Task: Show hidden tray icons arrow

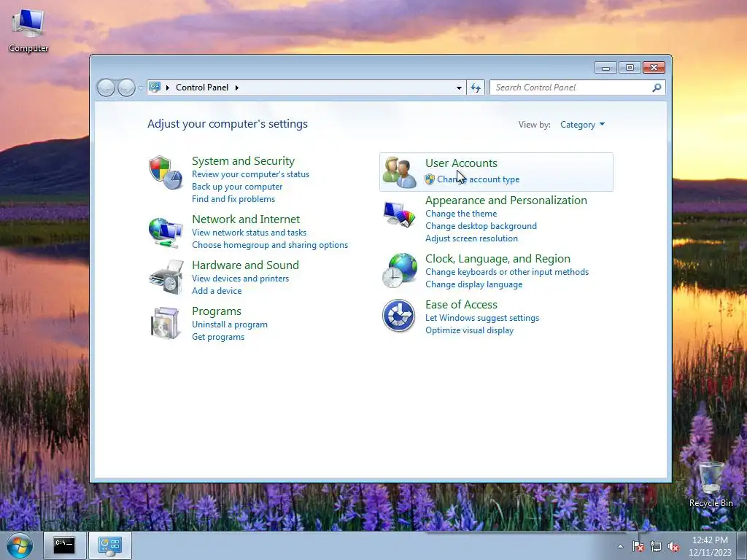Action: coord(620,546)
